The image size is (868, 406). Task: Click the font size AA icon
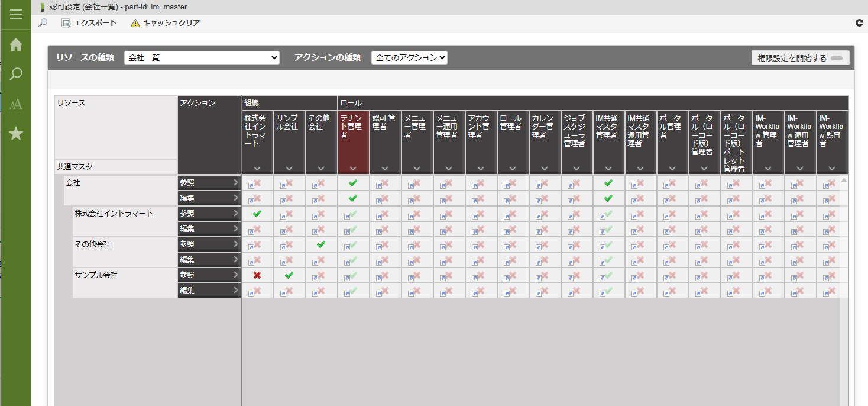pyautogui.click(x=16, y=104)
